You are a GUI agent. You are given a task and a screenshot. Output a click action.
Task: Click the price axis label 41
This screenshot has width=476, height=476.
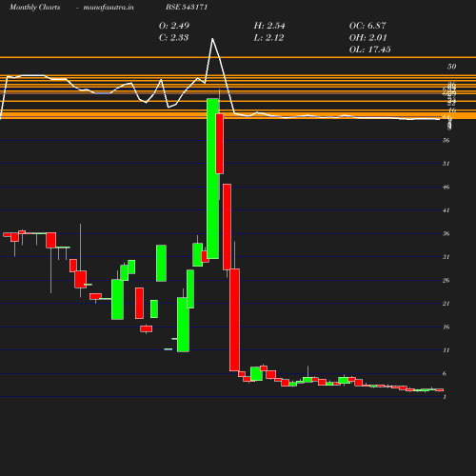point(446,210)
